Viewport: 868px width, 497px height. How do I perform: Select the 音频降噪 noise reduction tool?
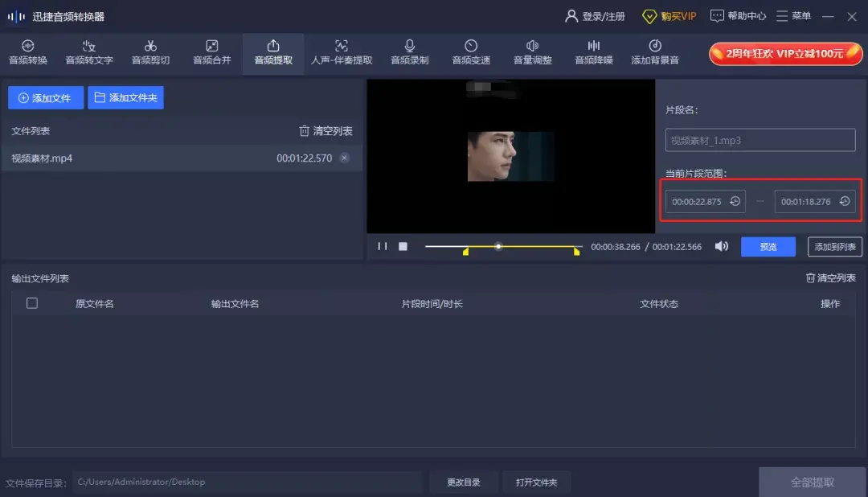click(592, 53)
